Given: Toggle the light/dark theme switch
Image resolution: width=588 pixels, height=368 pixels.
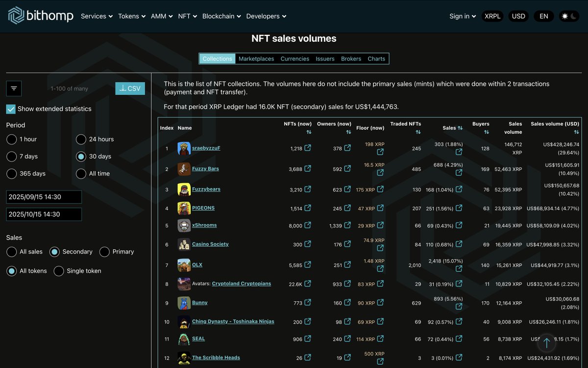Looking at the screenshot, I should point(568,16).
